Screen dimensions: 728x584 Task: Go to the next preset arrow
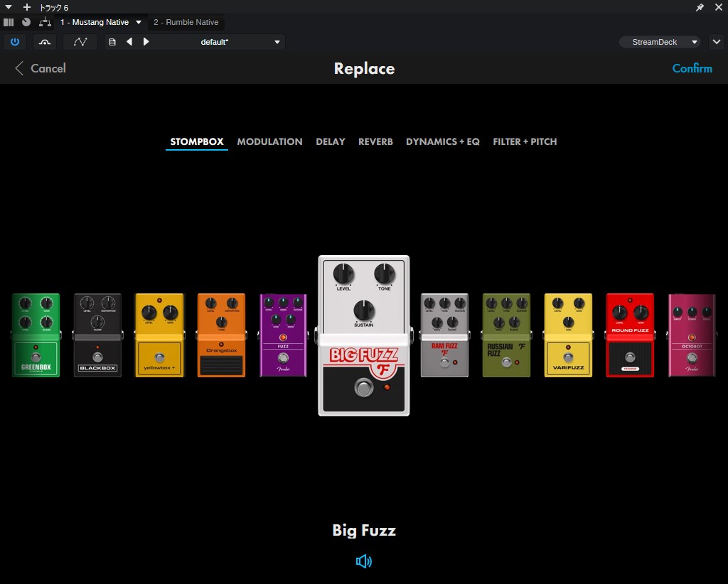pyautogui.click(x=146, y=42)
